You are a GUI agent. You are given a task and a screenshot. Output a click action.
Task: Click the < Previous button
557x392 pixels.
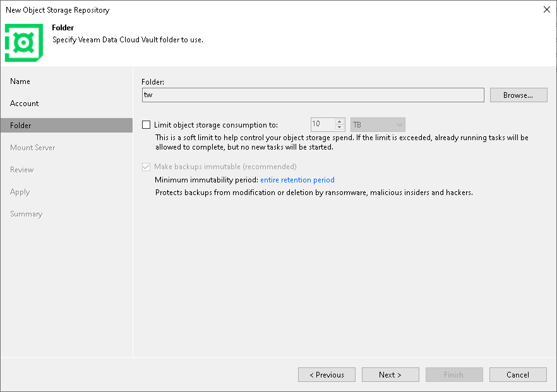[326, 374]
